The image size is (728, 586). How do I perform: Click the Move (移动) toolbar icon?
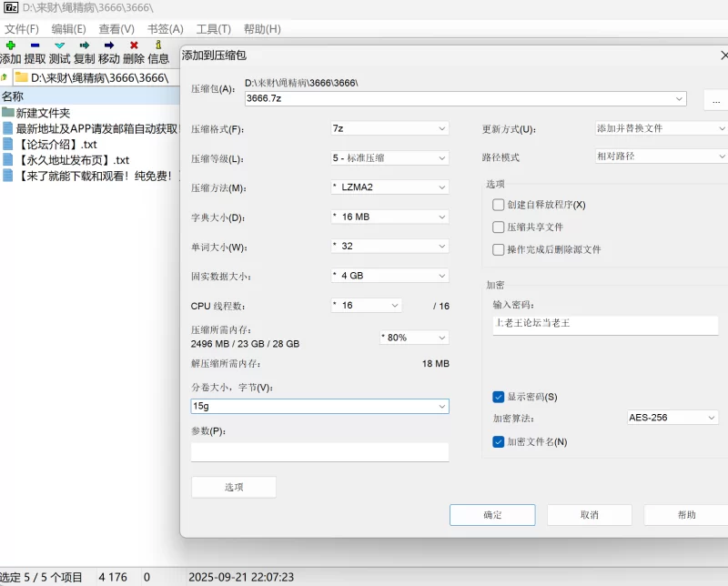(x=108, y=45)
